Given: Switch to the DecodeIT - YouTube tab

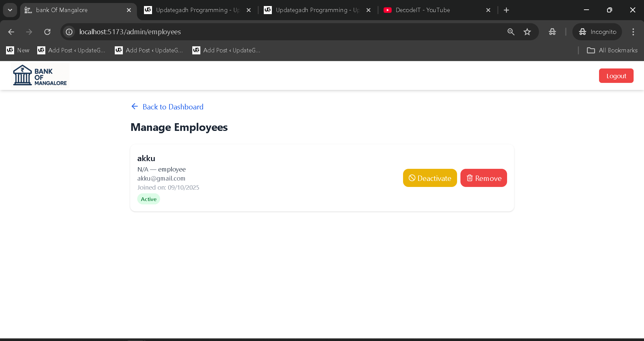Looking at the screenshot, I should point(423,10).
